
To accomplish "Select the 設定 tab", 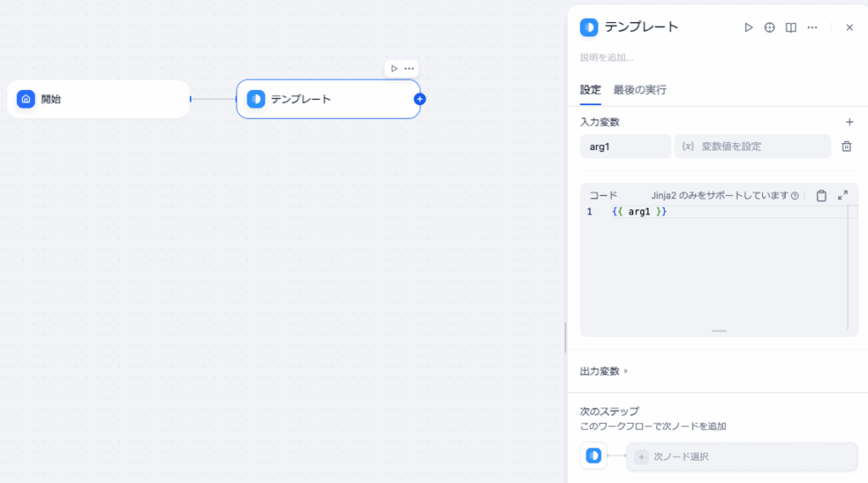I will pyautogui.click(x=590, y=90).
